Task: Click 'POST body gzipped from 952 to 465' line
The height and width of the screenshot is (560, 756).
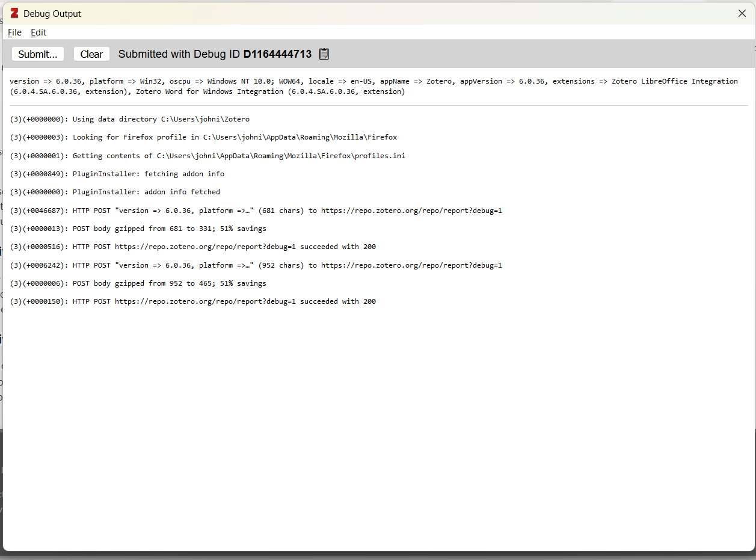Action: pos(138,283)
